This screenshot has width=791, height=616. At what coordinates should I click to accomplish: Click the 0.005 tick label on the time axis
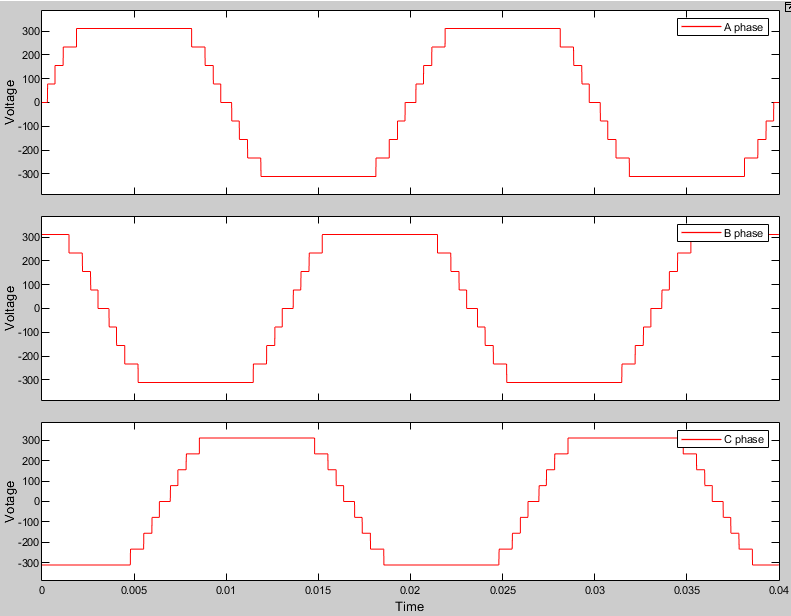coord(134,590)
